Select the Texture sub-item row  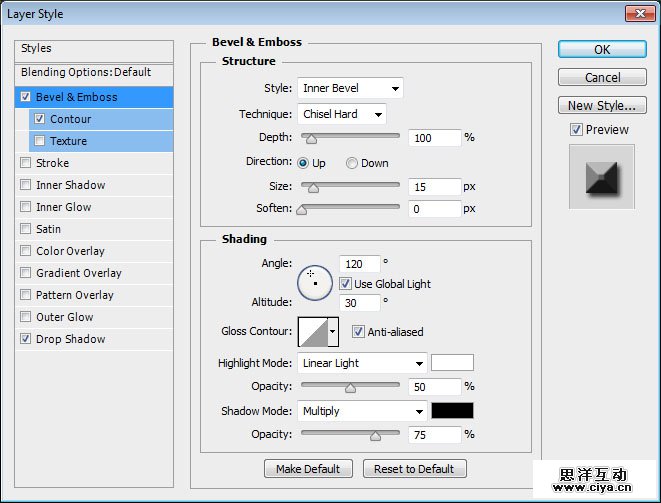click(x=101, y=141)
